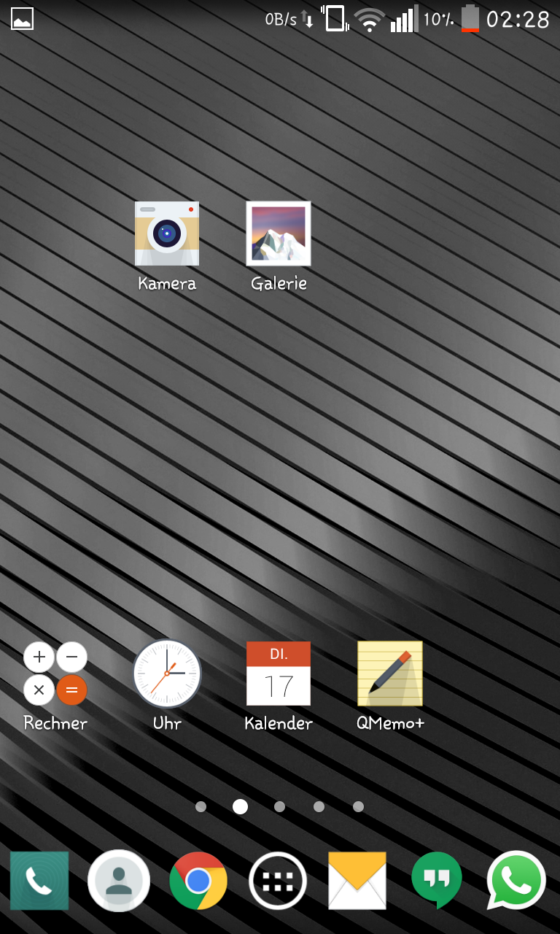560x934 pixels.
Task: Launch the QMemo+ note app
Action: [x=390, y=674]
